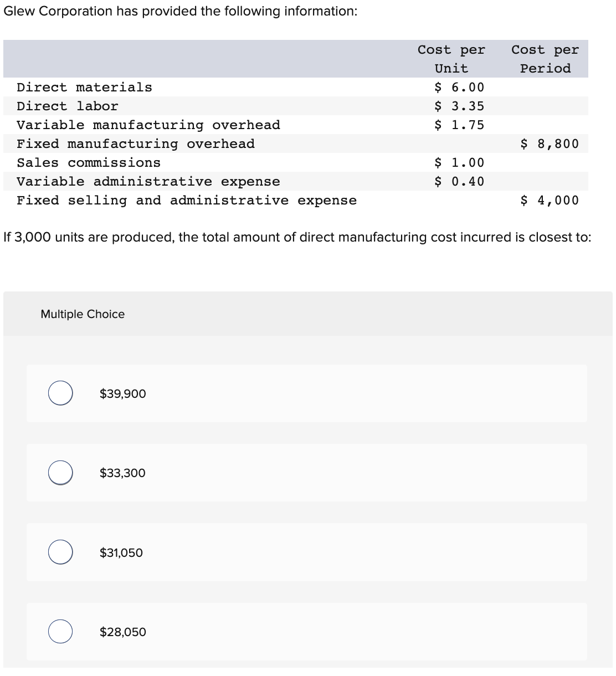616x676 pixels.
Task: Click the $28,050 answer text
Action: click(x=122, y=632)
